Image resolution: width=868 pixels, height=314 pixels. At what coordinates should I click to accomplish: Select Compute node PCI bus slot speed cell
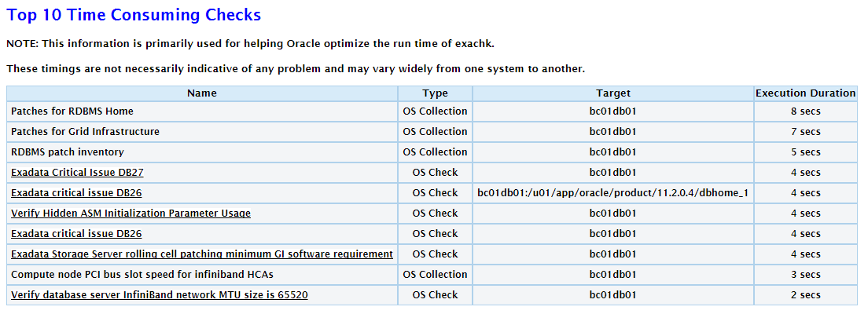(202, 275)
